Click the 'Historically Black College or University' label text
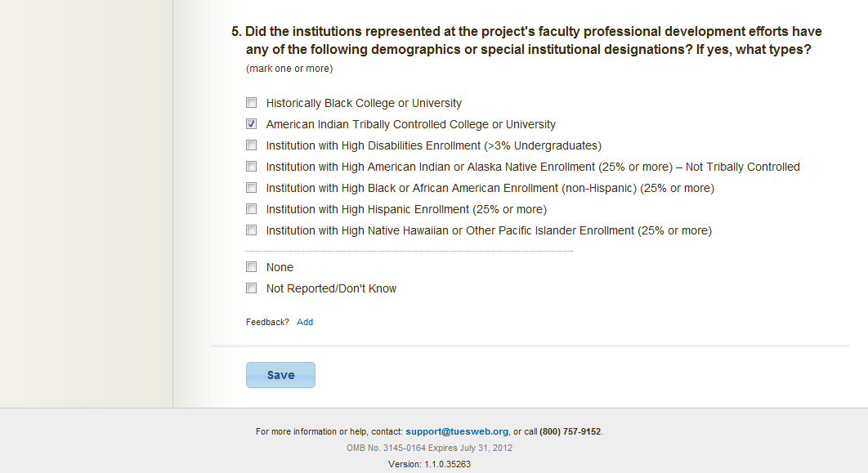The height and width of the screenshot is (473, 868). (364, 104)
